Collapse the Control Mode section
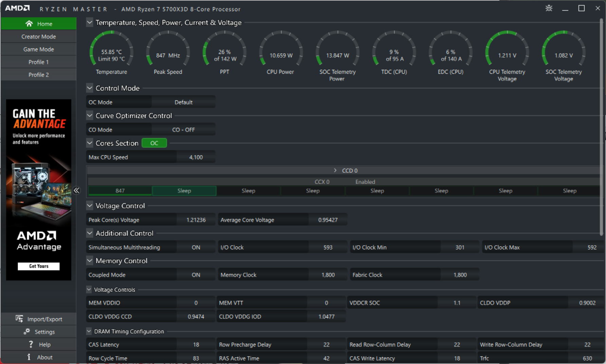Image resolution: width=606 pixels, height=364 pixels. pyautogui.click(x=90, y=88)
